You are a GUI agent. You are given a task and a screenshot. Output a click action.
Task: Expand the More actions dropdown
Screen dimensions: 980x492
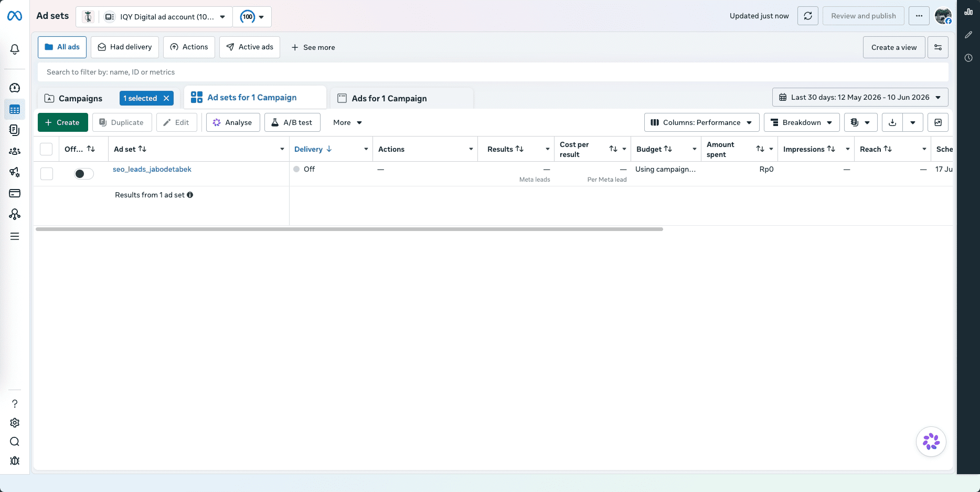(x=347, y=122)
